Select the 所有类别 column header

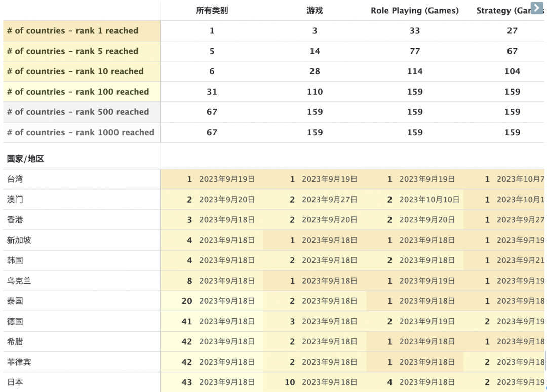pyautogui.click(x=212, y=11)
